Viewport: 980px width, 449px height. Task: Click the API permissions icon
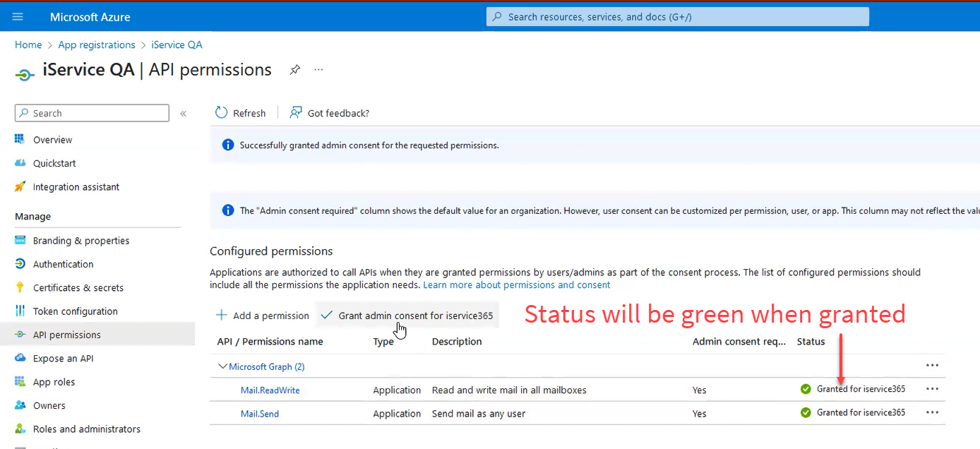(20, 335)
